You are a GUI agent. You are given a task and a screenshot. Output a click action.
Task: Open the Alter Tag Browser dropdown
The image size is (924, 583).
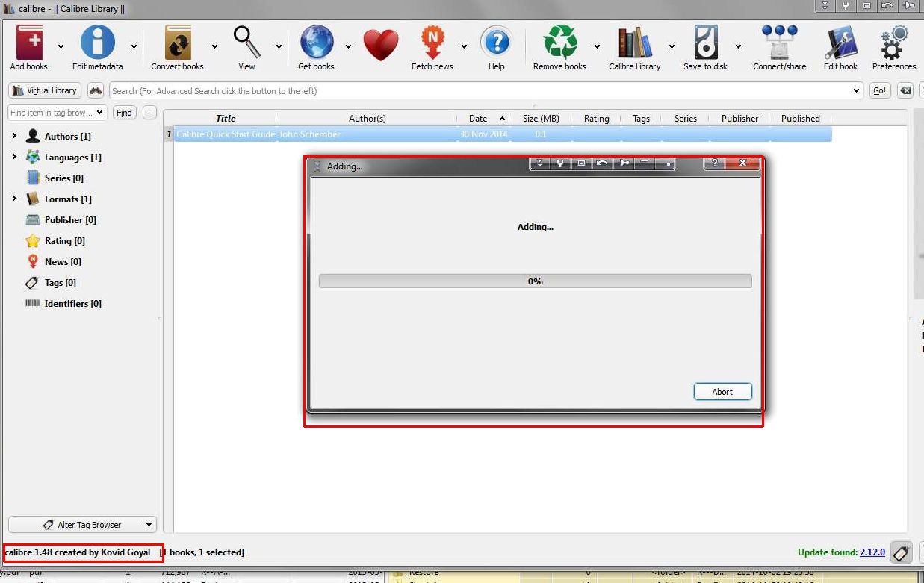point(82,525)
